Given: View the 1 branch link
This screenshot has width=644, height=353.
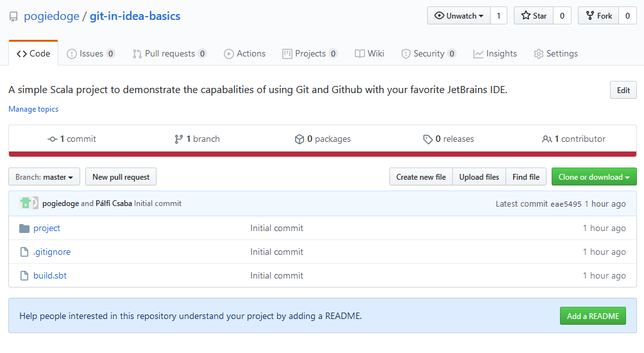Looking at the screenshot, I should point(197,139).
